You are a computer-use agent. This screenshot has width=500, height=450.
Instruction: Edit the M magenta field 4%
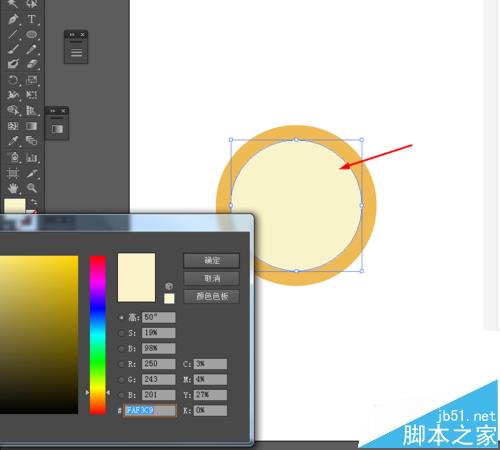tap(210, 379)
